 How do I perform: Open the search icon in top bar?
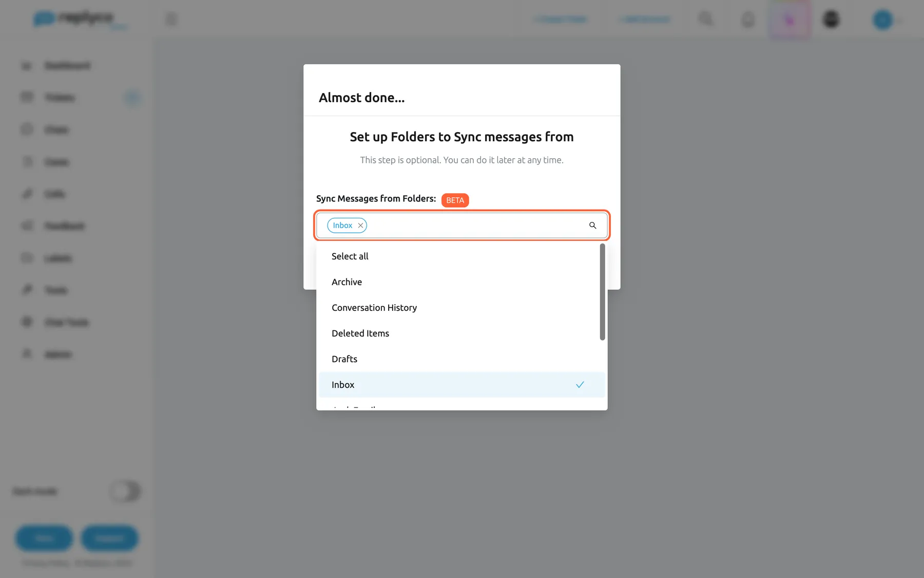(706, 20)
